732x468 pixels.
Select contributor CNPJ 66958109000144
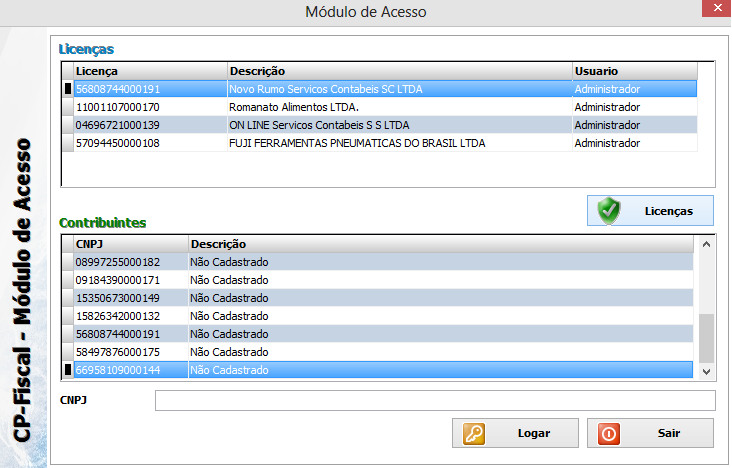point(118,370)
